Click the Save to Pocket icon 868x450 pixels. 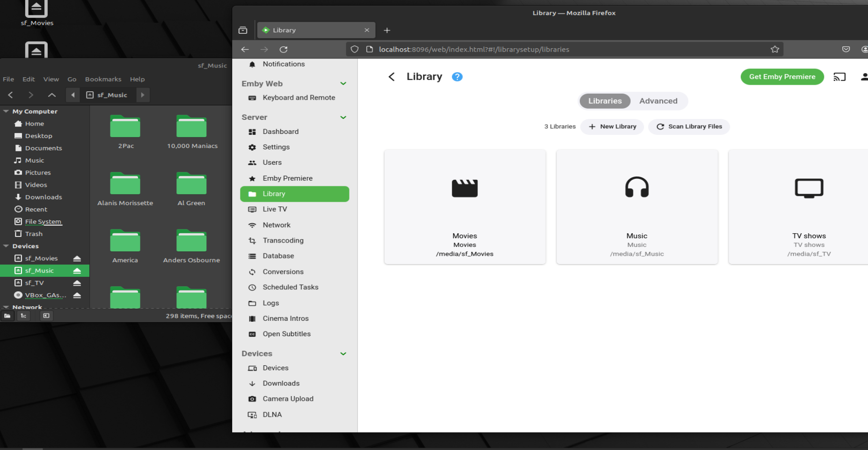[846, 49]
